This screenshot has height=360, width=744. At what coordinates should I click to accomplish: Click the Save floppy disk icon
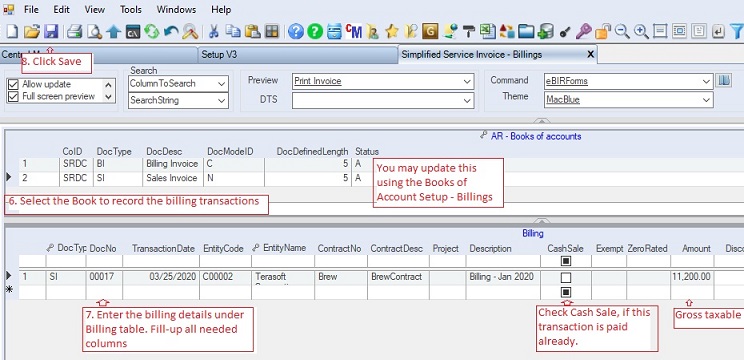pos(51,32)
